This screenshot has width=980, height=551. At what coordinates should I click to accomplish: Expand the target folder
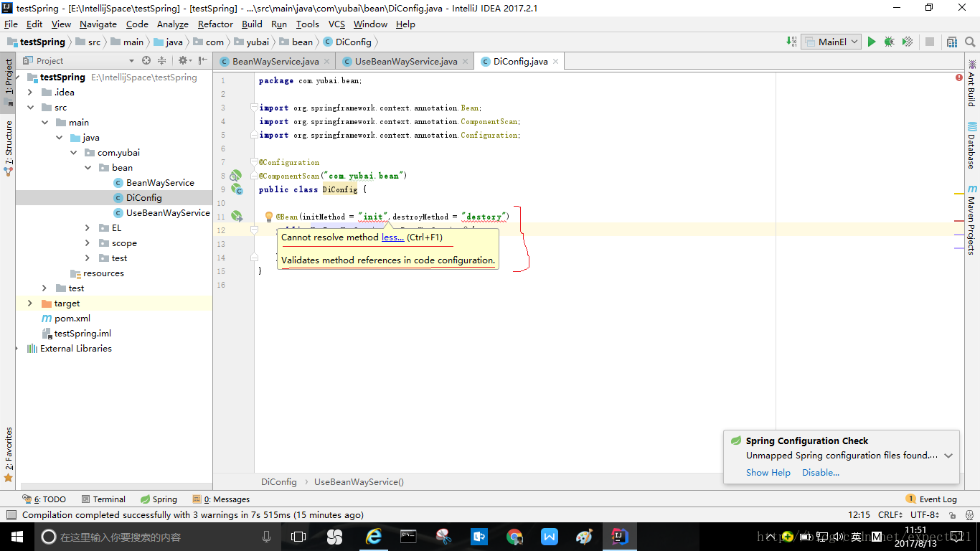29,303
